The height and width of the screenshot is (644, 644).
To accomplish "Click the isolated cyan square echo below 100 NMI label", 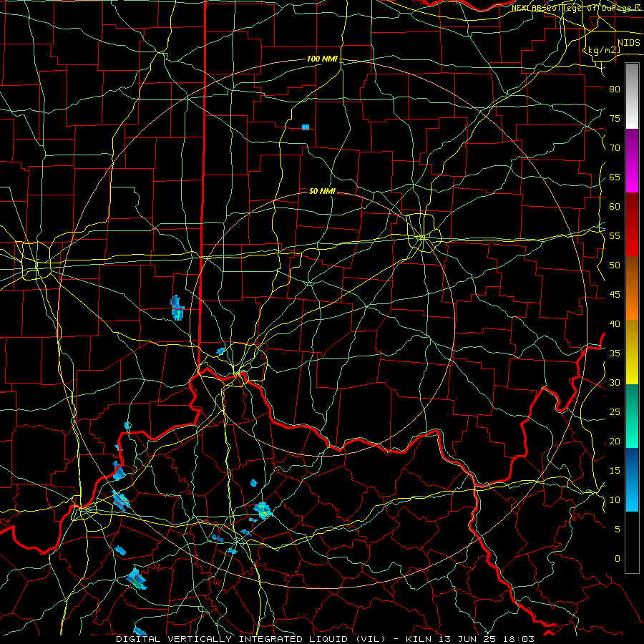I will [x=306, y=127].
